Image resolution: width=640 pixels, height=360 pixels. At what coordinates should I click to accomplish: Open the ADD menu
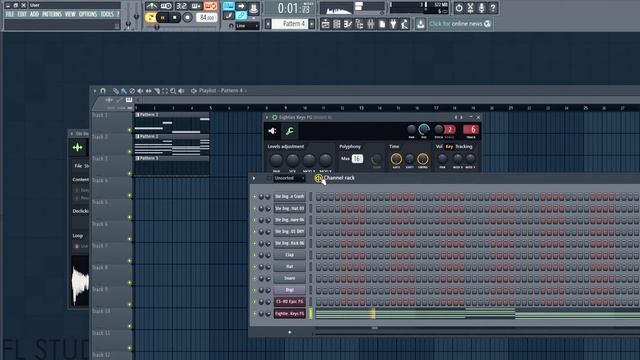34,14
